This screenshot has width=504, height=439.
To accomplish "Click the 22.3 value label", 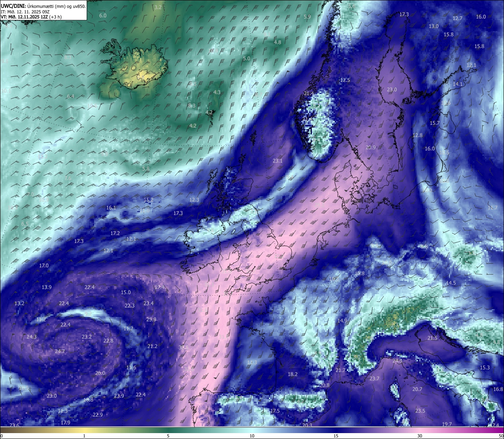I will click(x=130, y=306).
